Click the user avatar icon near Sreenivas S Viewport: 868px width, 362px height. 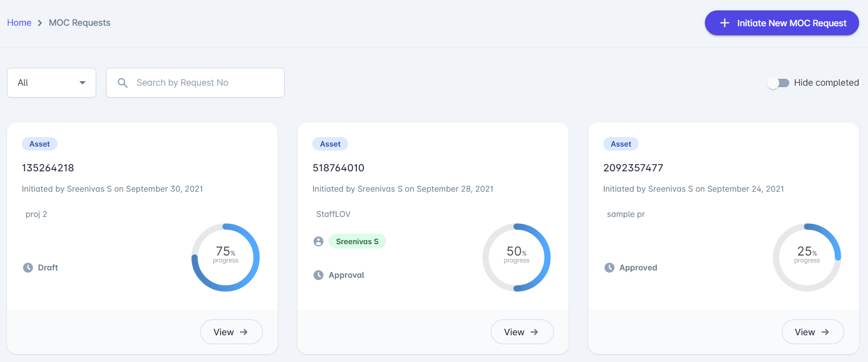318,241
